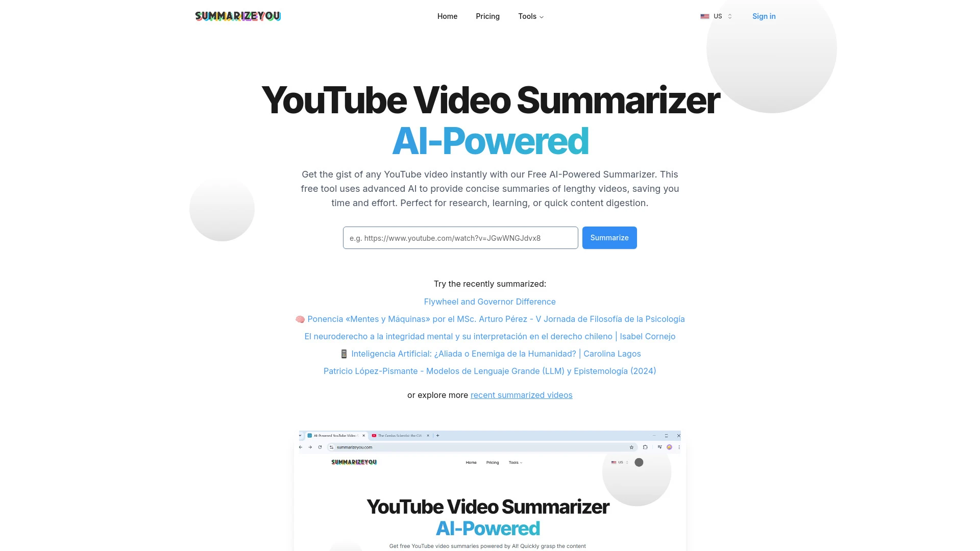Click the Inteligencia Artificial summary link
This screenshot has width=980, height=551.
coord(489,353)
